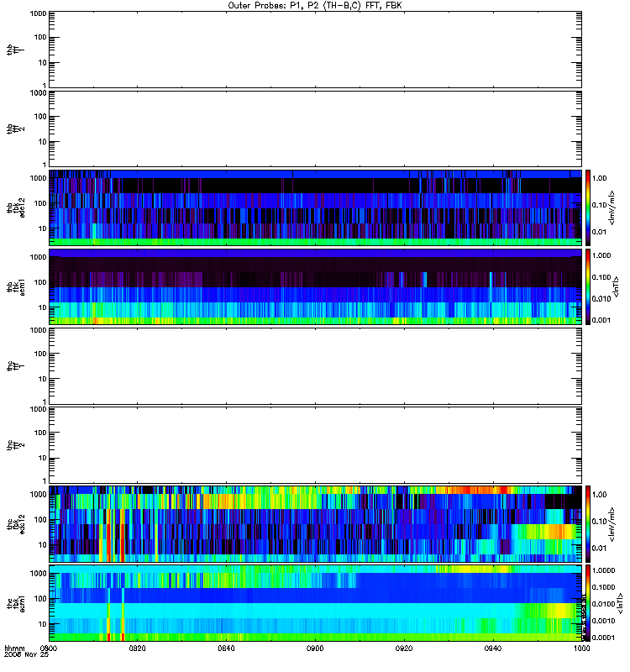
Task: Click the thc fbk scm1 spectrogram panel
Action: [316, 603]
